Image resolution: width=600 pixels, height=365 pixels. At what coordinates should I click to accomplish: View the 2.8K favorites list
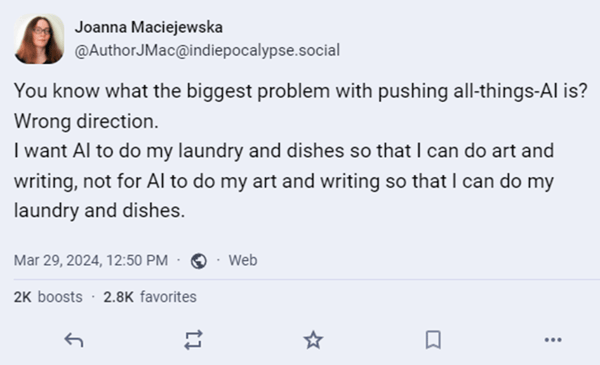(x=150, y=297)
